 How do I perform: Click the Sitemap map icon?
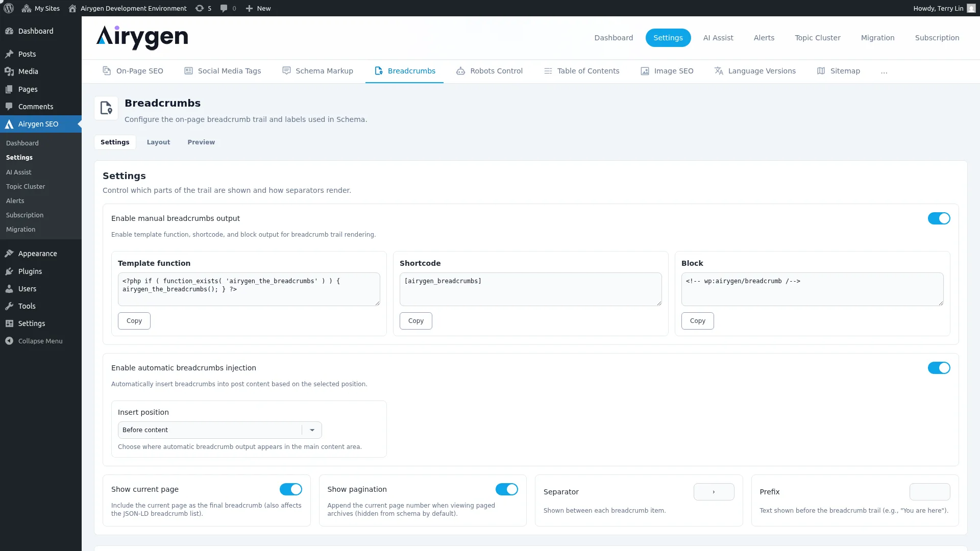coord(821,71)
